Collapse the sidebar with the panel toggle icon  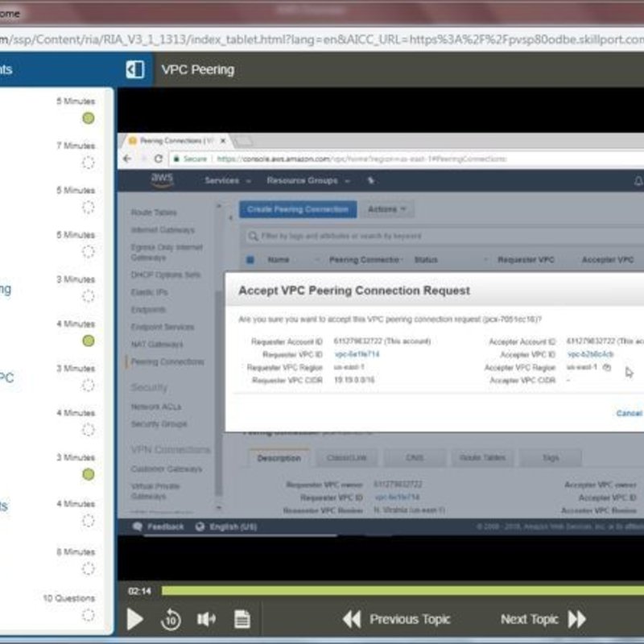pyautogui.click(x=135, y=69)
